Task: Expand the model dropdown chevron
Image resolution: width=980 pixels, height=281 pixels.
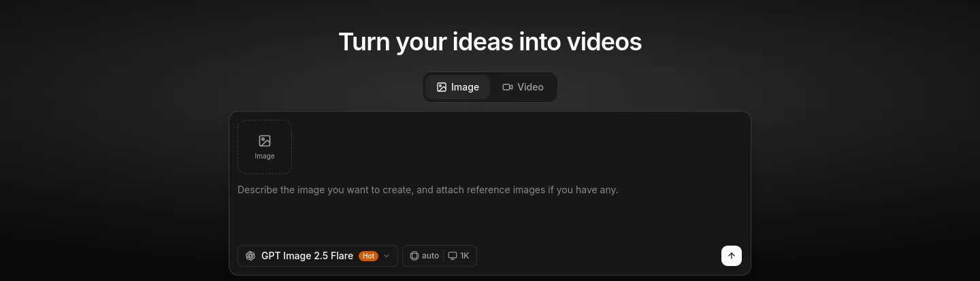Action: pyautogui.click(x=387, y=256)
